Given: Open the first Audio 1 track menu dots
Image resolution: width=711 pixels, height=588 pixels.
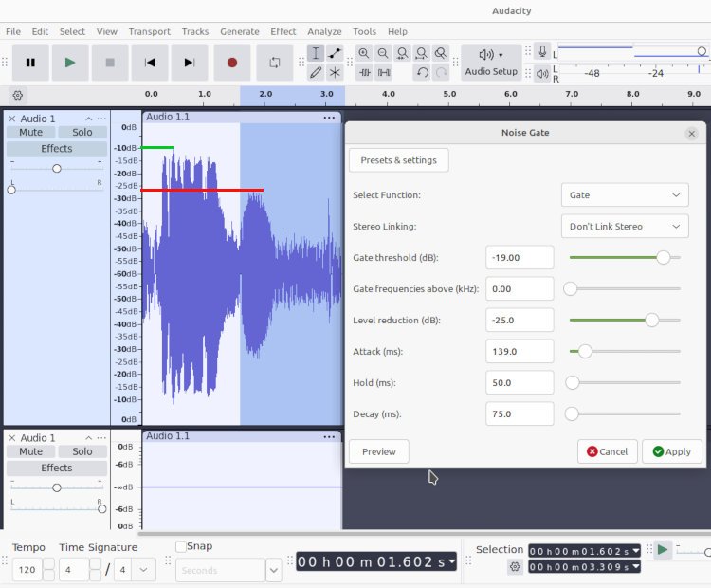Looking at the screenshot, I should point(101,119).
